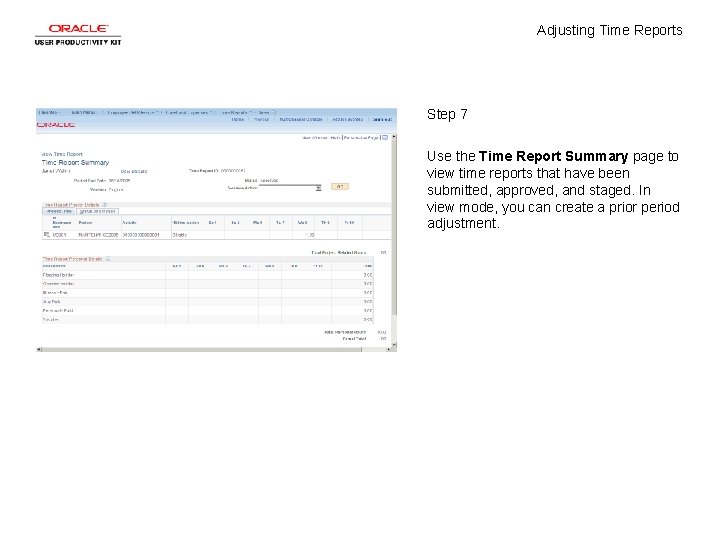Click the http icon beside Personalize Page
The height and width of the screenshot is (540, 720).
385,138
